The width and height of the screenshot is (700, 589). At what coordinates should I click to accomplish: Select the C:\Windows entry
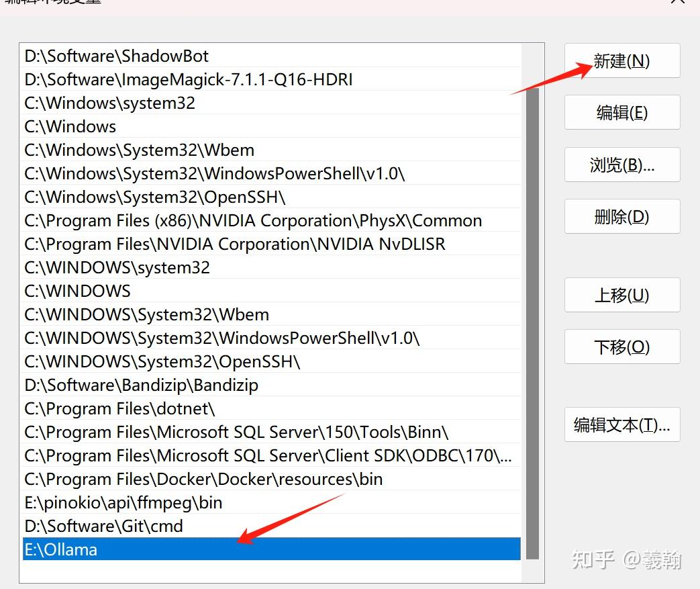(271, 126)
